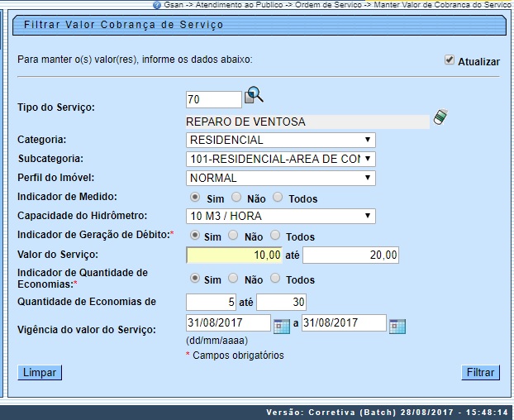The height and width of the screenshot is (420, 514).
Task: Click the Valor do Serviço minimum field
Action: tap(235, 255)
